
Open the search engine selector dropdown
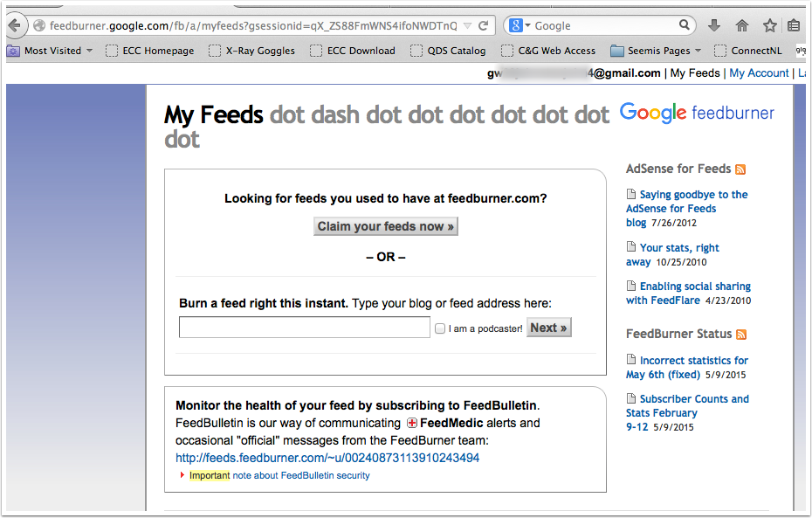[520, 25]
